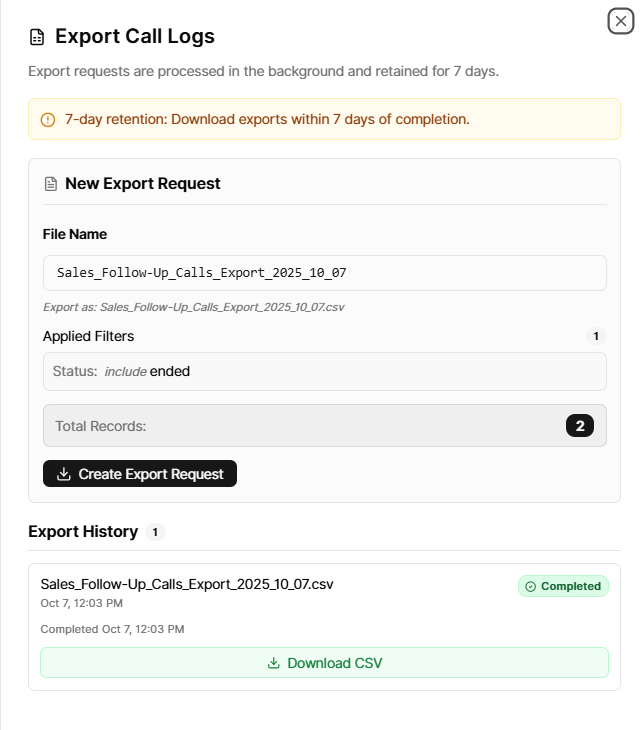Download the CSV from export history
The width and height of the screenshot is (642, 730).
click(324, 663)
